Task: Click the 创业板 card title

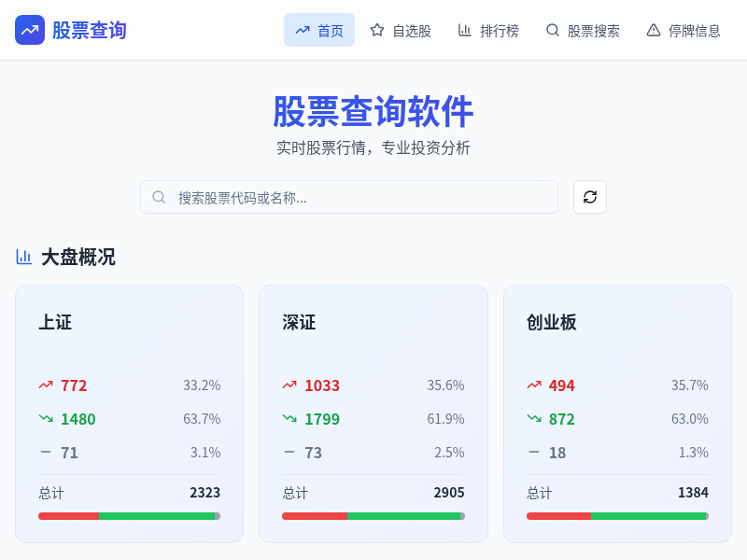Action: pos(551,322)
